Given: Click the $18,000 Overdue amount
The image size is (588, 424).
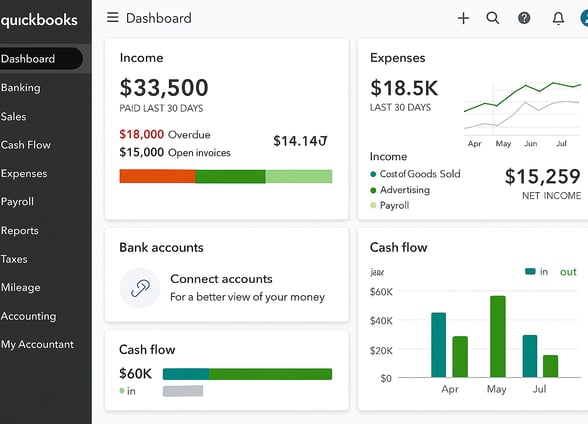Looking at the screenshot, I should click(142, 134).
